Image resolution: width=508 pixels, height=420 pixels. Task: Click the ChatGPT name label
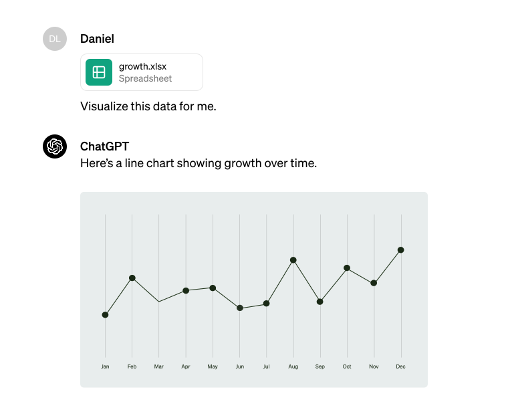point(104,146)
